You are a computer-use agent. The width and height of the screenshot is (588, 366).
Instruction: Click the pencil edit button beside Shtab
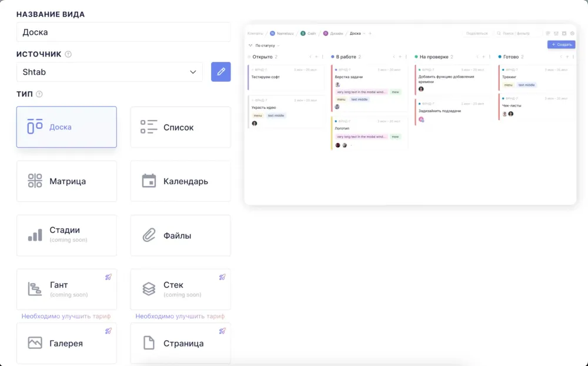pyautogui.click(x=221, y=72)
